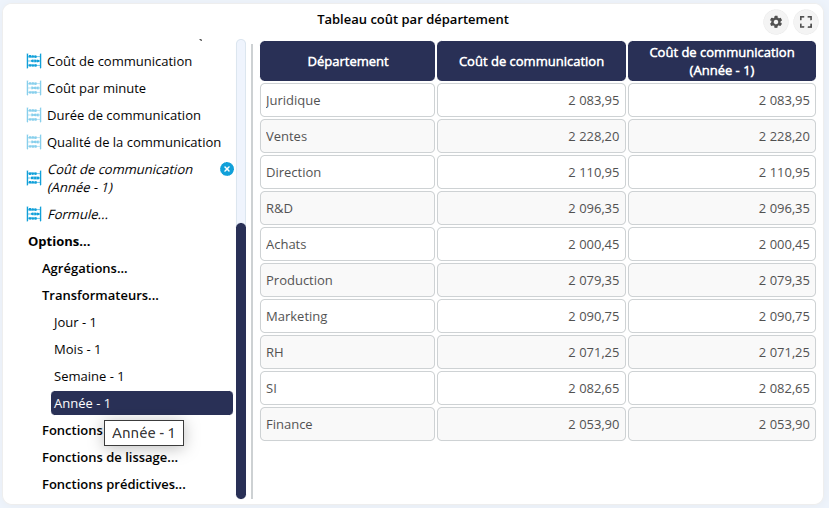Click the Qualité de la communication icon
829x508 pixels.
coord(34,143)
